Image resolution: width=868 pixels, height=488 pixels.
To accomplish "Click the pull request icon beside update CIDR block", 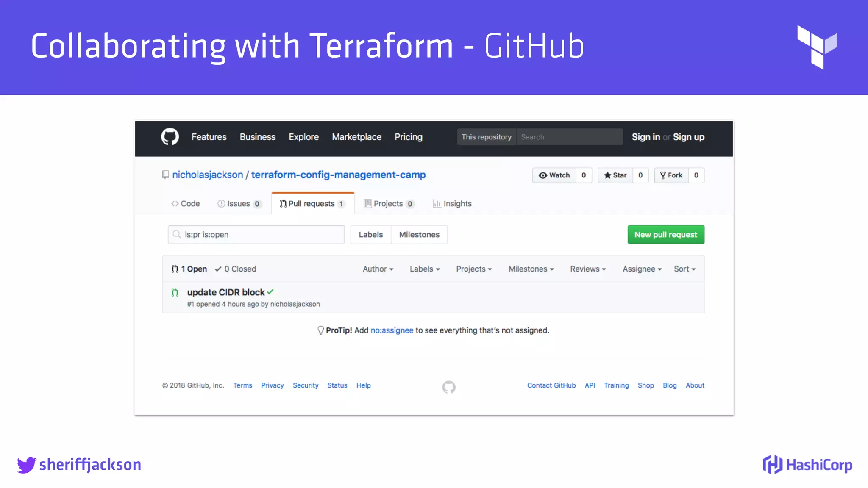I will tap(175, 292).
